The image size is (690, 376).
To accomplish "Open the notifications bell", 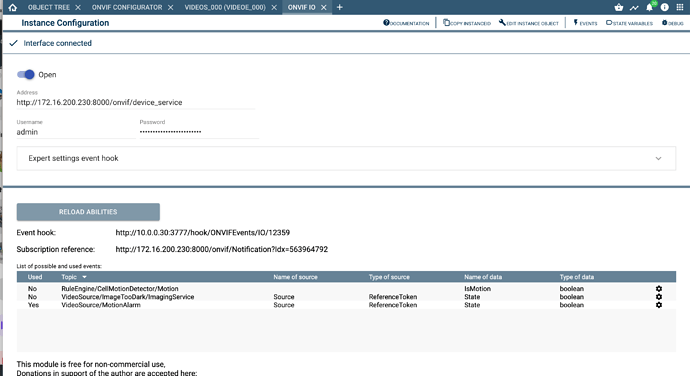I will (650, 7).
